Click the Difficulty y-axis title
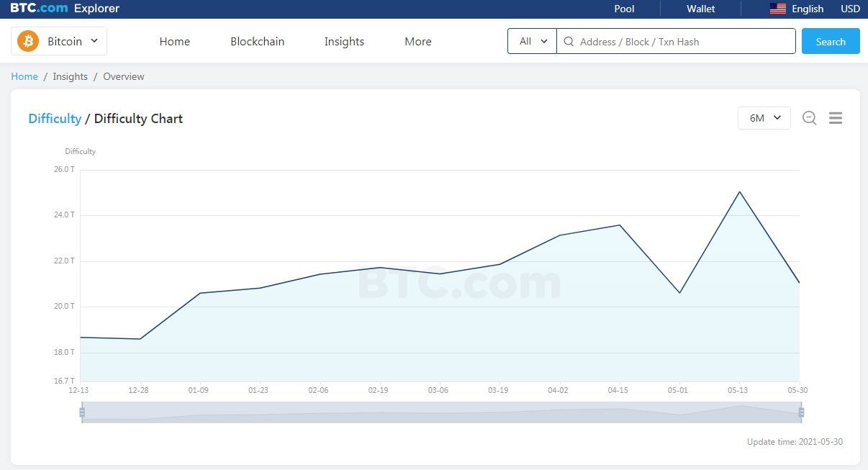Viewport: 868px width, 470px height. (x=80, y=151)
